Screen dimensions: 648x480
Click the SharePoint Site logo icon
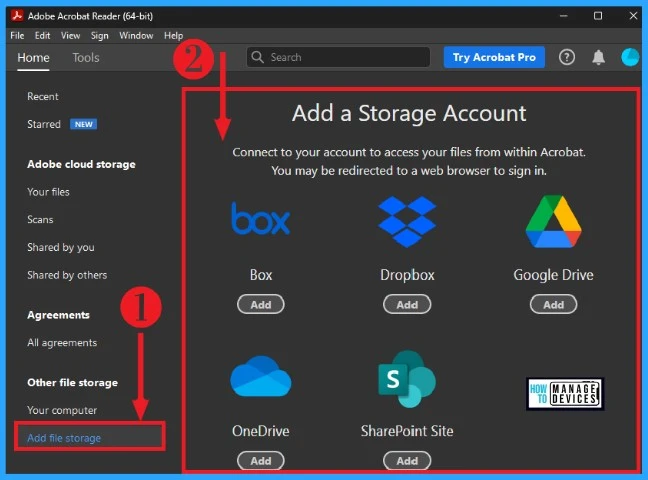click(407, 379)
